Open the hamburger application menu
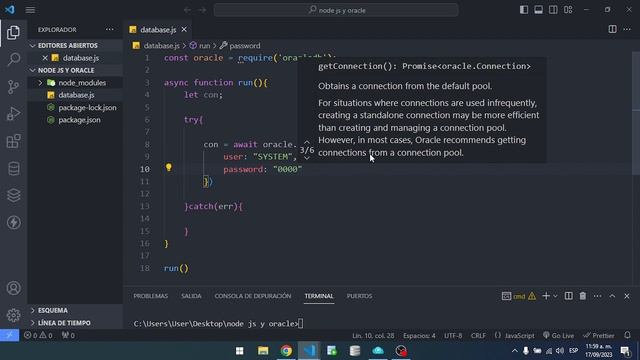Screen dimensions: 640x360 30,10
